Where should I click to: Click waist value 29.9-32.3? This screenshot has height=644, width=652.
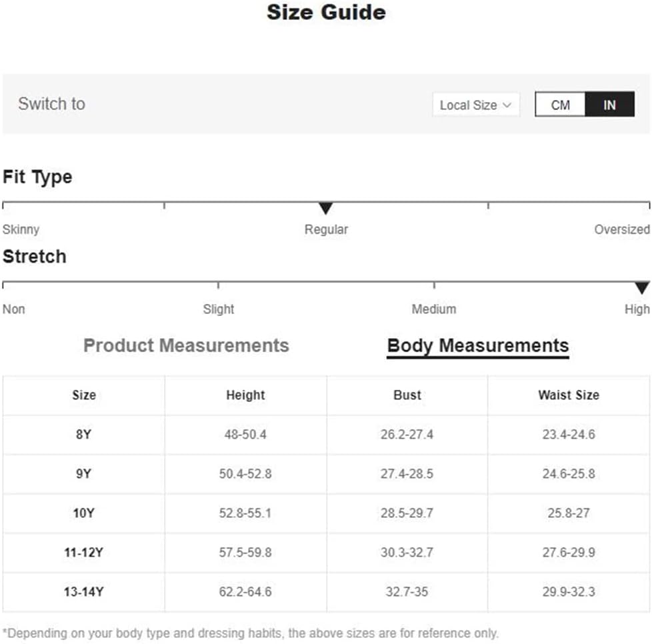coord(569,591)
